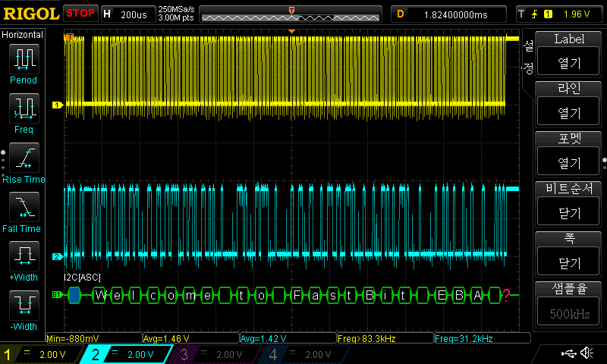Click the 1.96 V trigger level readout

coord(577,14)
